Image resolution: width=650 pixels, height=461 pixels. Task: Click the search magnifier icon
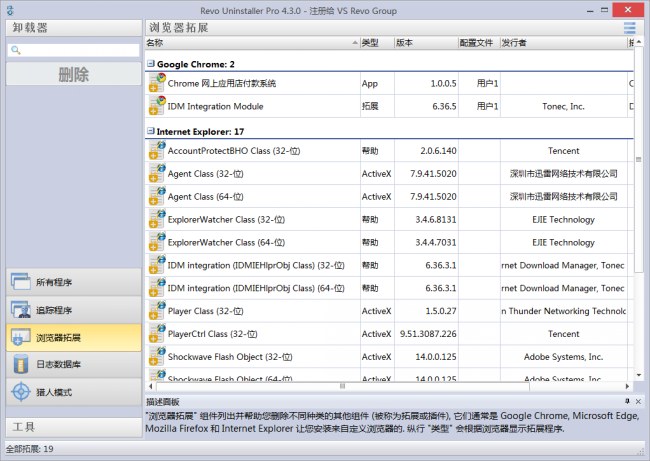[15, 50]
